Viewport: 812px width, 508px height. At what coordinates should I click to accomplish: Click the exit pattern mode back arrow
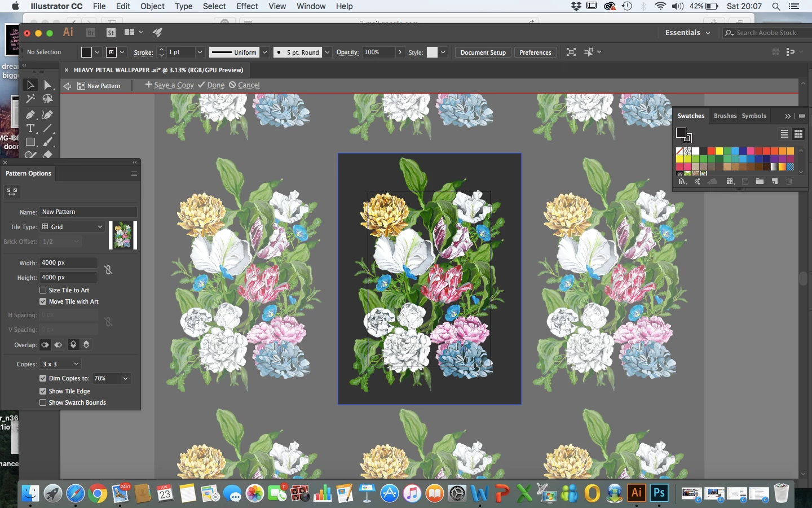pos(67,86)
